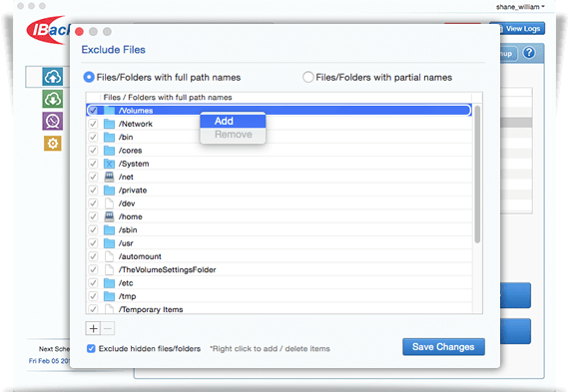Select the /Temporary Items row text

pyautogui.click(x=151, y=309)
